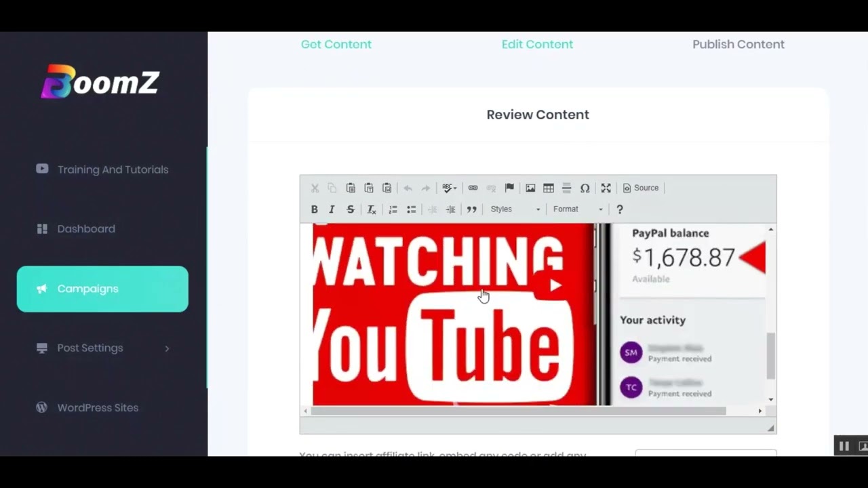This screenshot has height=488, width=868.
Task: Click editor scroll left arrow
Action: (x=305, y=411)
